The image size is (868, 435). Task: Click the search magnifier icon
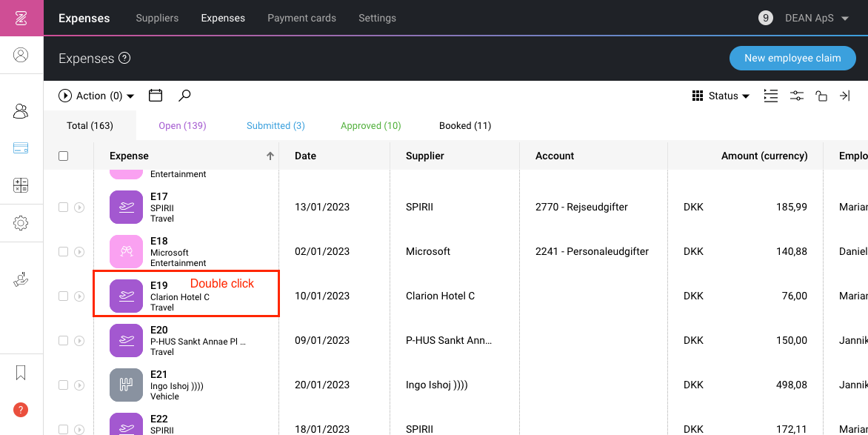point(184,96)
